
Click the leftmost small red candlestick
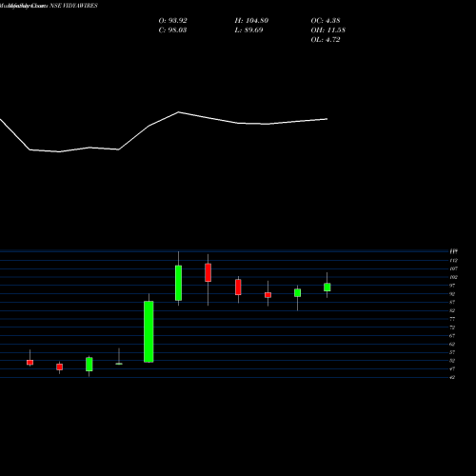point(30,363)
